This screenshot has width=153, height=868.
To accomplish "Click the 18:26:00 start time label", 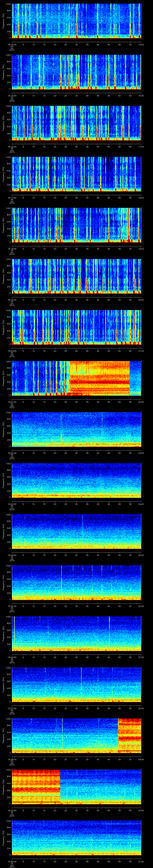I will coord(12,657).
